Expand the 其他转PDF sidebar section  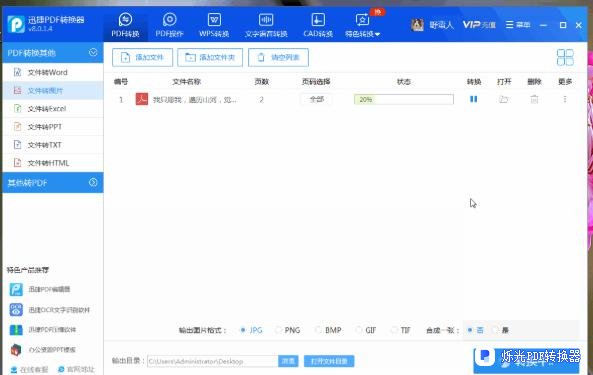click(x=93, y=183)
